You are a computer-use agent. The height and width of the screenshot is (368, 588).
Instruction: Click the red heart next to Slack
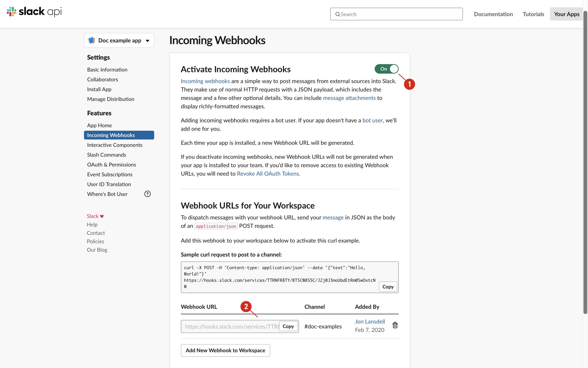(x=102, y=216)
